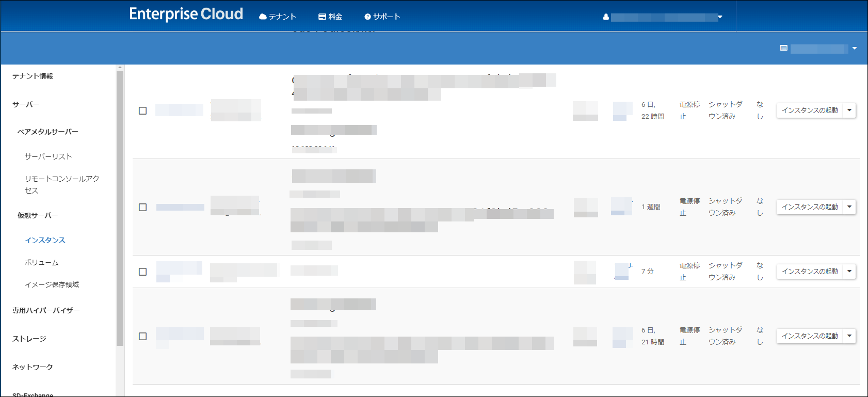Open ベアメタルサーバー sidebar section
Image resolution: width=868 pixels, height=397 pixels.
coord(48,132)
